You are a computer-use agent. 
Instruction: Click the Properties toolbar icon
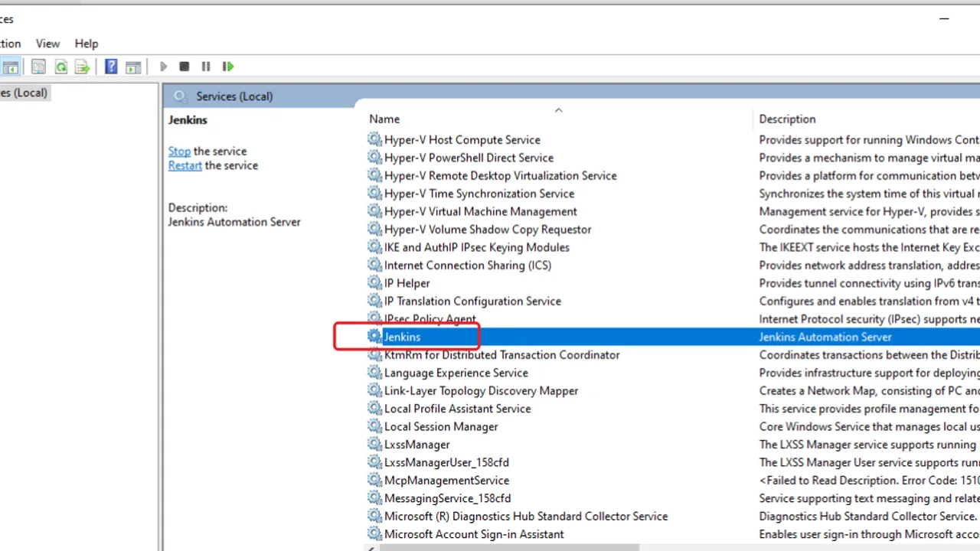[38, 67]
